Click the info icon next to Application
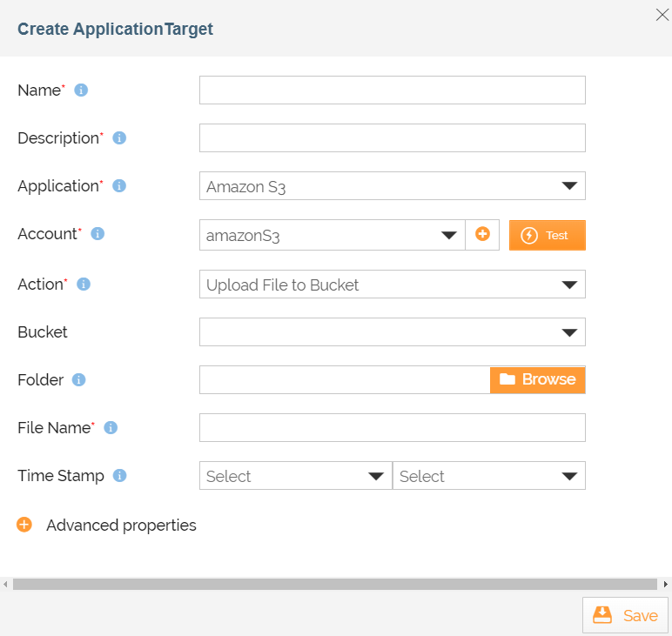Viewport: 672px width, 636px height. pyautogui.click(x=119, y=186)
